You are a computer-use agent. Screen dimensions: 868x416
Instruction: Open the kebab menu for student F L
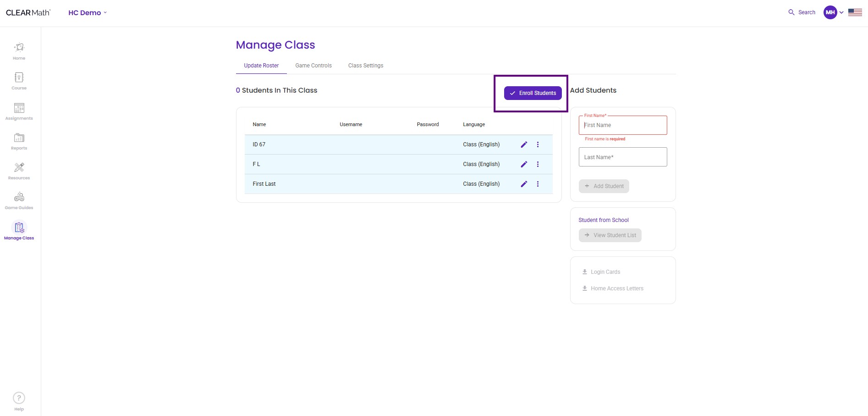(538, 164)
